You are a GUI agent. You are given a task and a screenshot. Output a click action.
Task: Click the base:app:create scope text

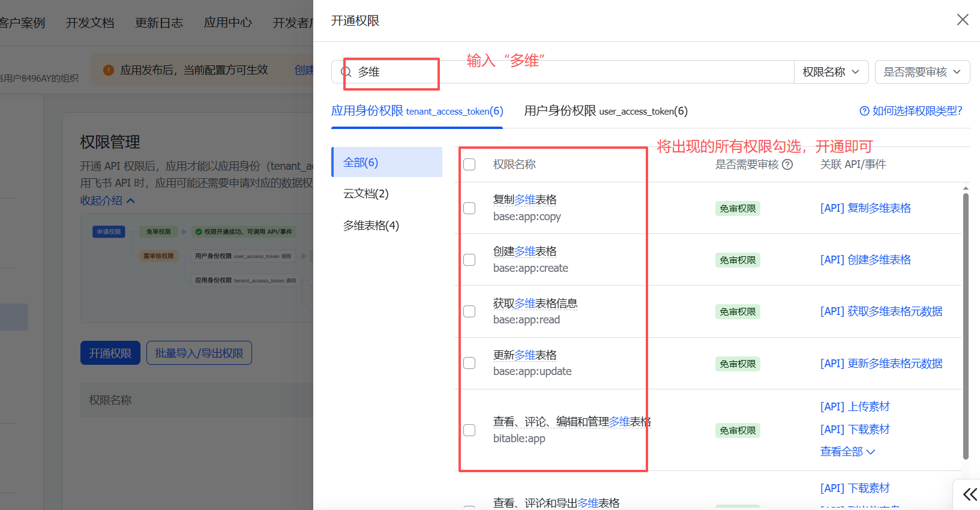tap(531, 268)
